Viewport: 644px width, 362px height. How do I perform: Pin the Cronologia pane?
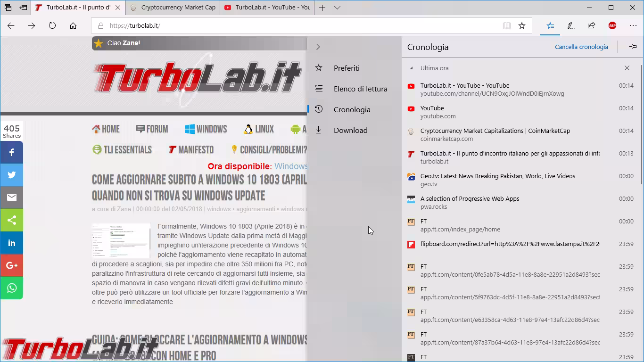[x=633, y=47]
